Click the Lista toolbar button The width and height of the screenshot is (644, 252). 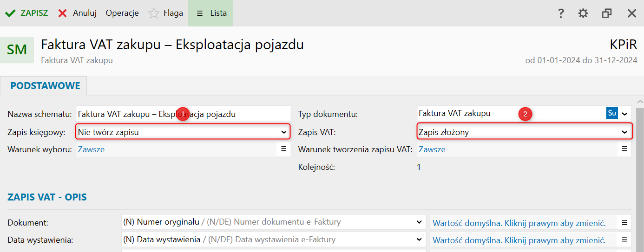[x=210, y=13]
